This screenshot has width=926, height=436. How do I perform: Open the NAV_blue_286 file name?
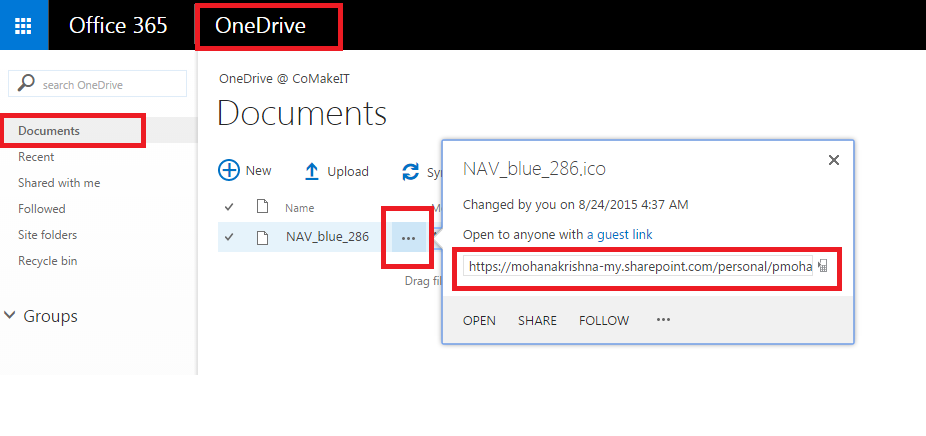[x=328, y=237]
